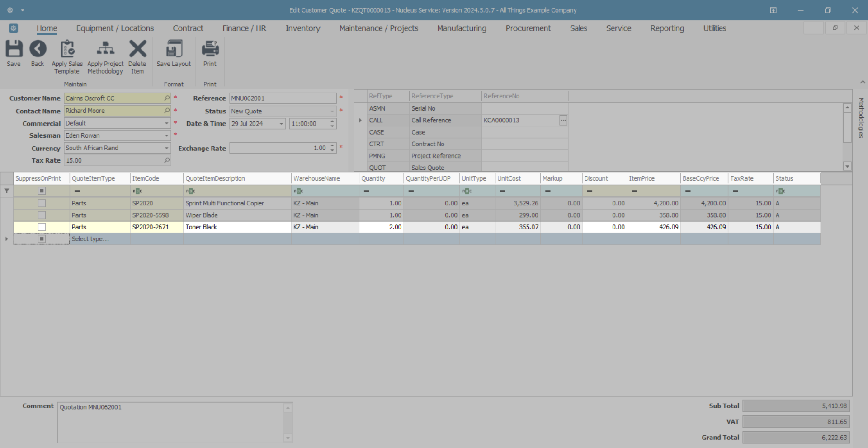This screenshot has height=448, width=868.
Task: Click the Customer Name field Cairns Oscroft CC
Action: [x=117, y=98]
